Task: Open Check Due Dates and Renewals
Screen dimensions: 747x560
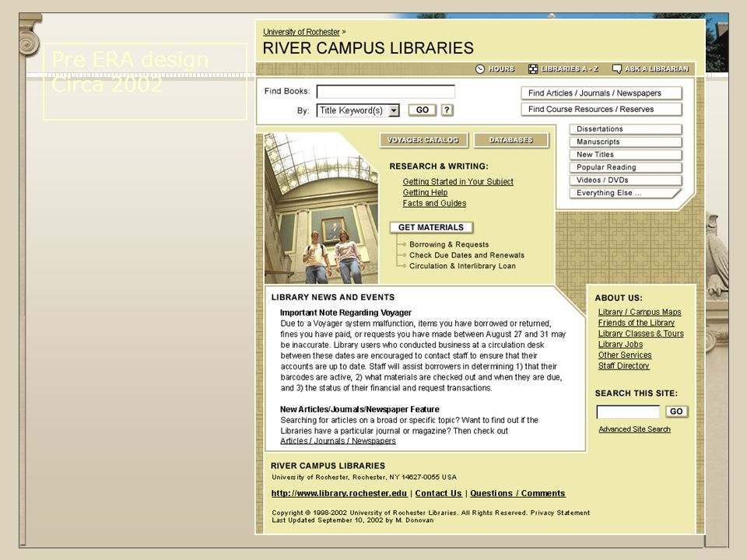Action: pyautogui.click(x=466, y=255)
